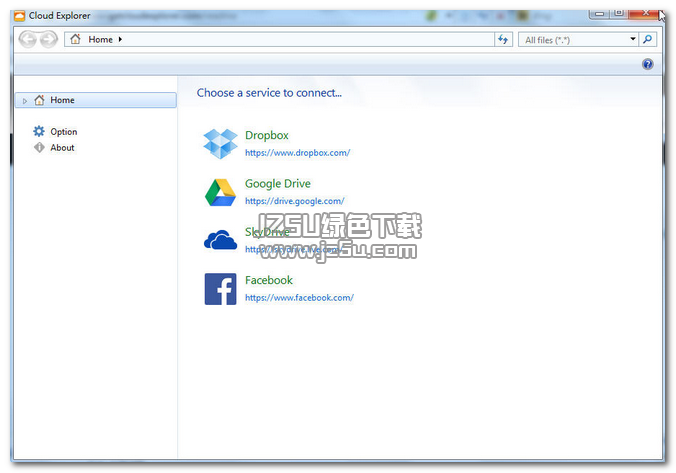Maximize the Cloud Explorer window
Screen dimensions: 676x473
pos(619,14)
